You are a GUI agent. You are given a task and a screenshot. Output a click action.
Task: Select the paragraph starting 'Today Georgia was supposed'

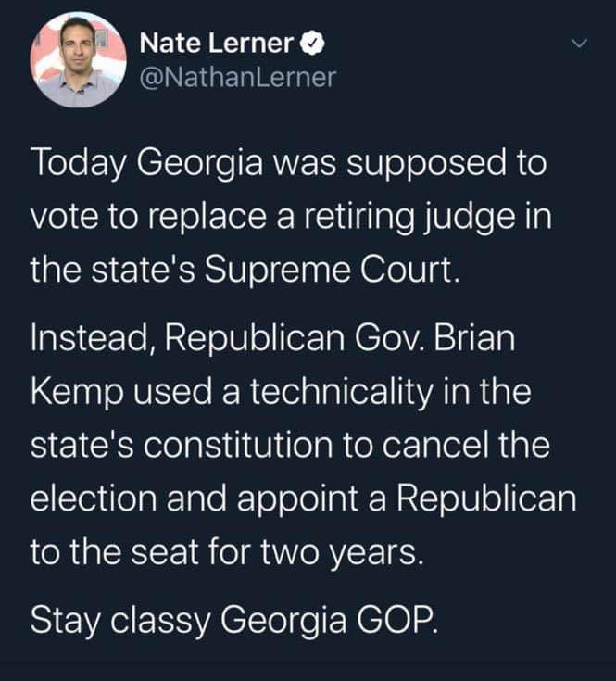tap(291, 216)
